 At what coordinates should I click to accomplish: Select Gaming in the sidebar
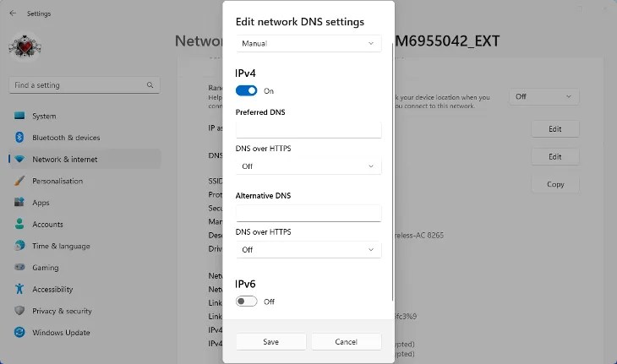point(85,268)
